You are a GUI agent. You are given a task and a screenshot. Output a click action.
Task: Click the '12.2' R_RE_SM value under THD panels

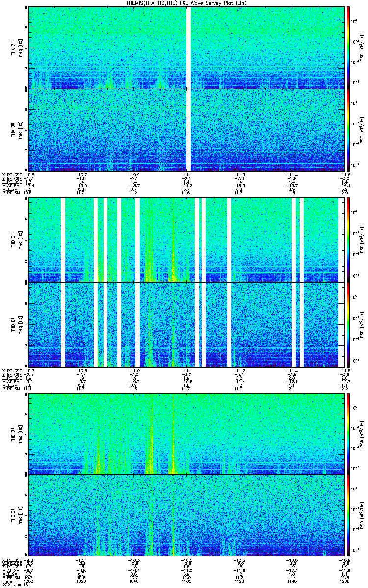[x=343, y=388]
